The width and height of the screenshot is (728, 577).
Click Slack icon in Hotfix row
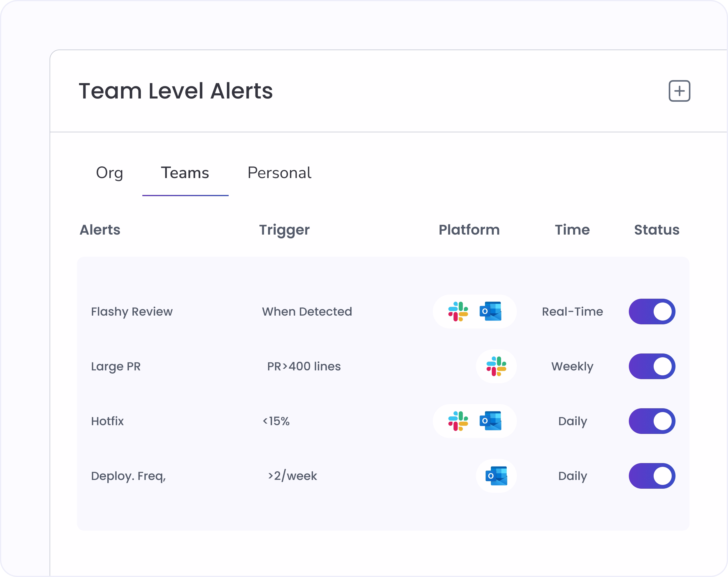tap(458, 421)
